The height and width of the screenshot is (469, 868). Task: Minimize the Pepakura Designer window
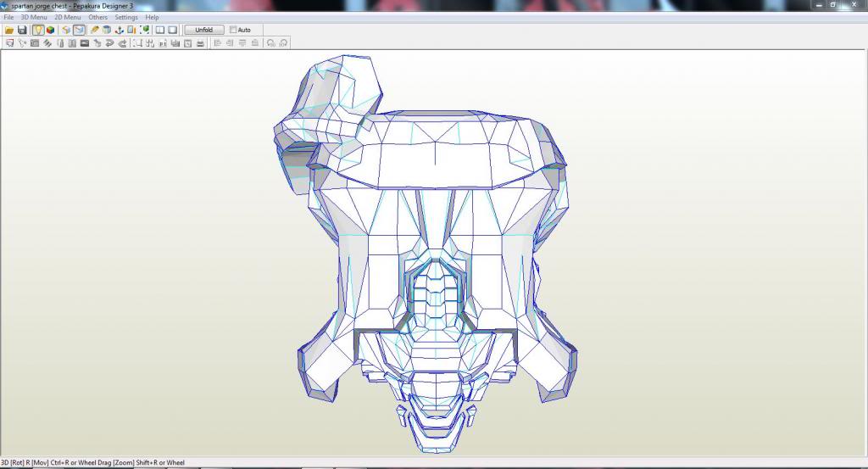point(819,5)
